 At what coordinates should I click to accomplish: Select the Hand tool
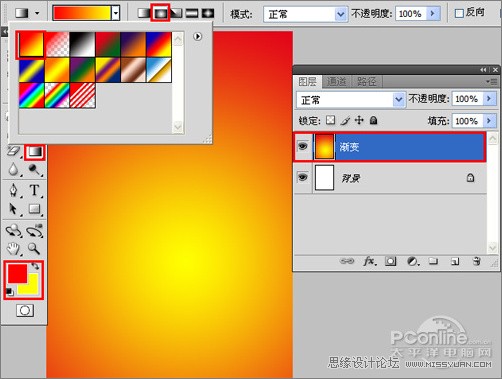tap(14, 249)
